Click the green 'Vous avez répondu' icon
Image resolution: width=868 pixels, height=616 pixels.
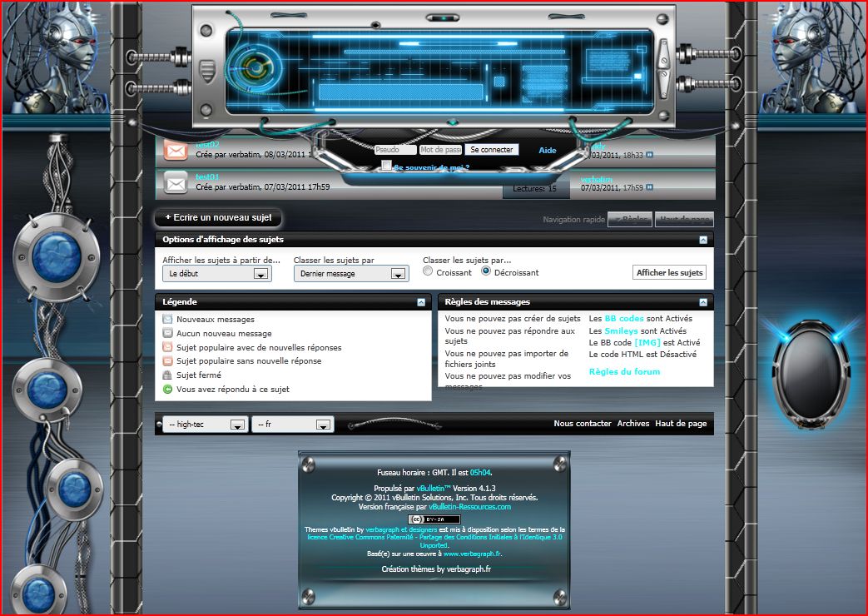[x=167, y=390]
